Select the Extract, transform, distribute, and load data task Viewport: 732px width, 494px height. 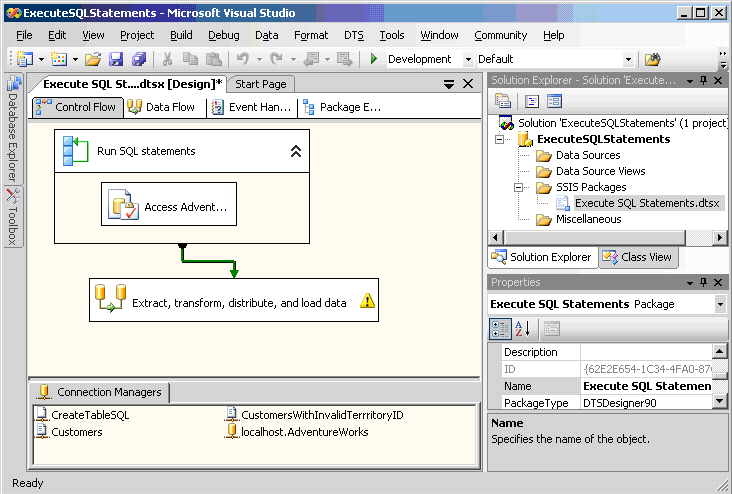coord(234,300)
